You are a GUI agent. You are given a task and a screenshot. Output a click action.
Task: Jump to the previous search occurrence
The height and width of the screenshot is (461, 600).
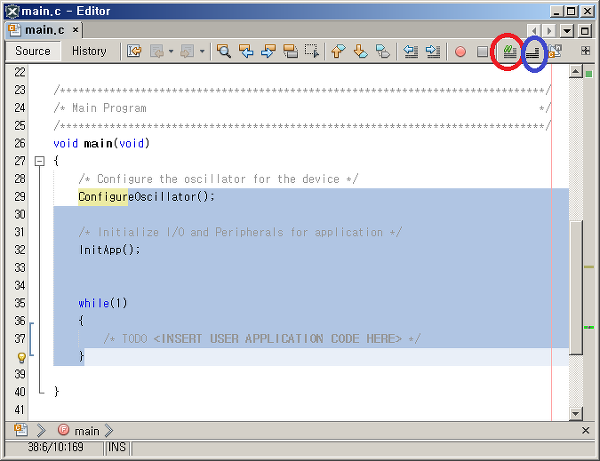click(246, 51)
